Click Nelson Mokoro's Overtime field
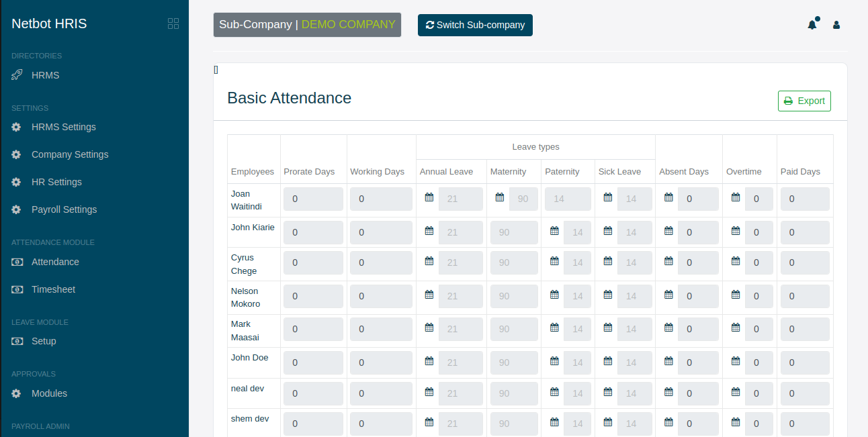This screenshot has height=437, width=868. click(759, 296)
